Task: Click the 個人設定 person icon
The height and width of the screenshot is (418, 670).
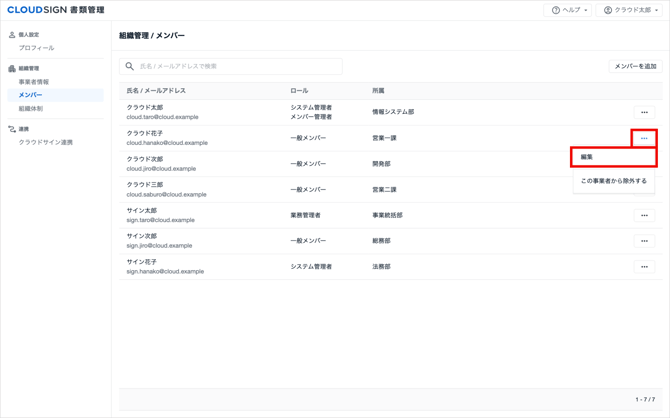Action: [x=12, y=35]
